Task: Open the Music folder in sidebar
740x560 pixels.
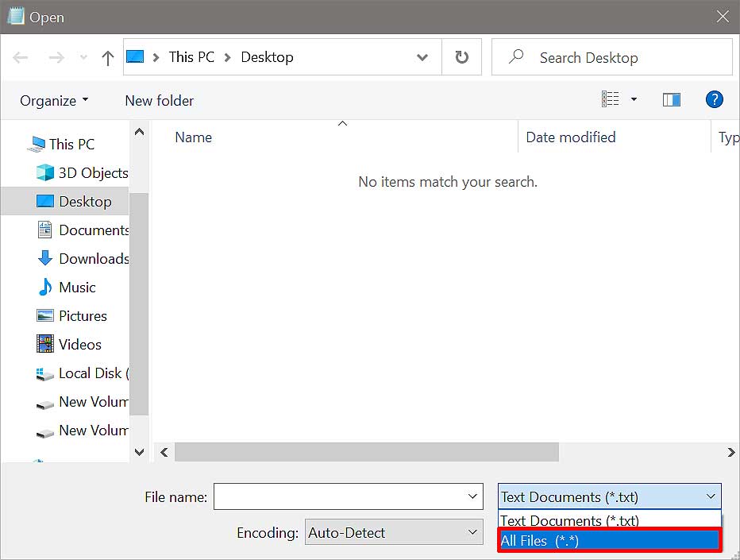Action: point(77,287)
